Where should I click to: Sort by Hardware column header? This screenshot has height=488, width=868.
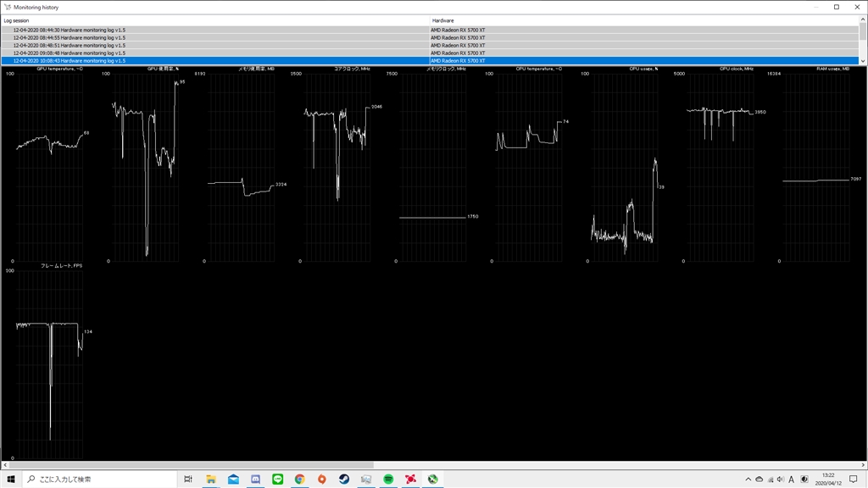(644, 20)
